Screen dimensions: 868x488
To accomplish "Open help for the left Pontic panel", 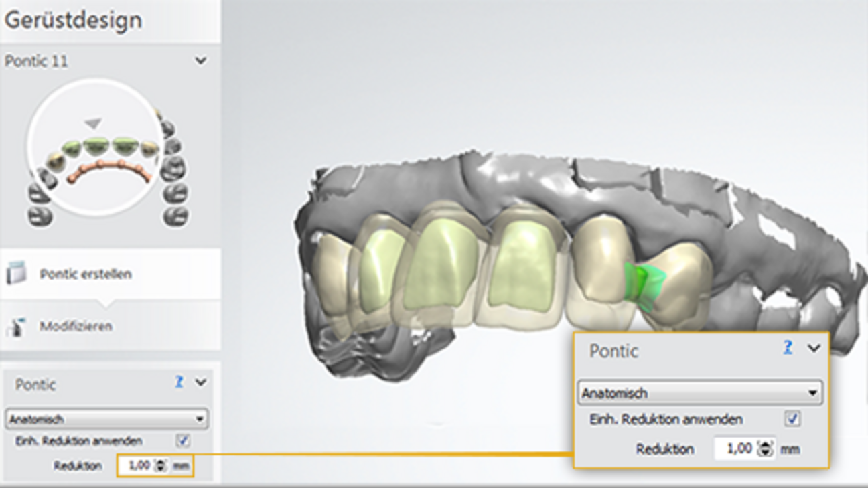I will [179, 382].
